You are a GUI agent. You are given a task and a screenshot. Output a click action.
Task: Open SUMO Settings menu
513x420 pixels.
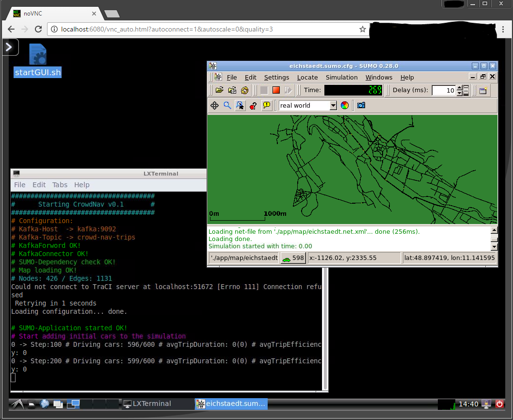(276, 77)
